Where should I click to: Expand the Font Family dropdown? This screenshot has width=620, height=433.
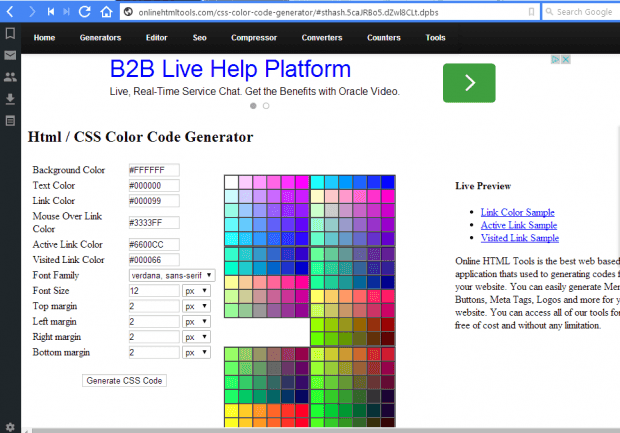click(172, 275)
